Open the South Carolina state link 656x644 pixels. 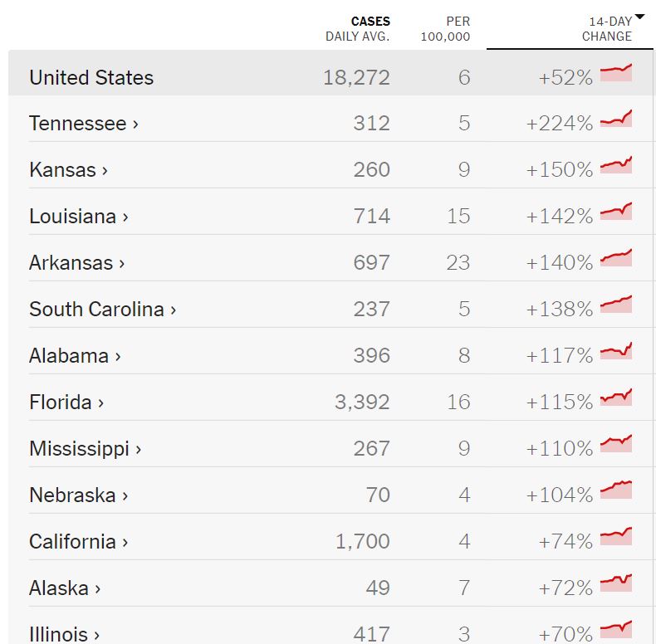click(96, 310)
